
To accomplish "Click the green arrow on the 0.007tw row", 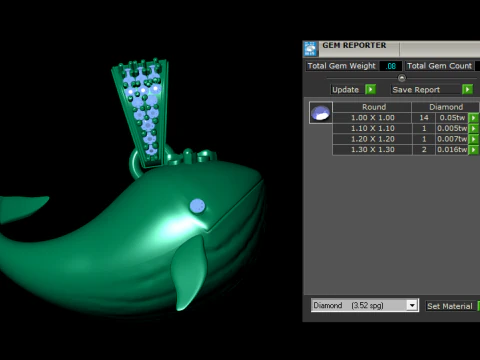I will [473, 139].
